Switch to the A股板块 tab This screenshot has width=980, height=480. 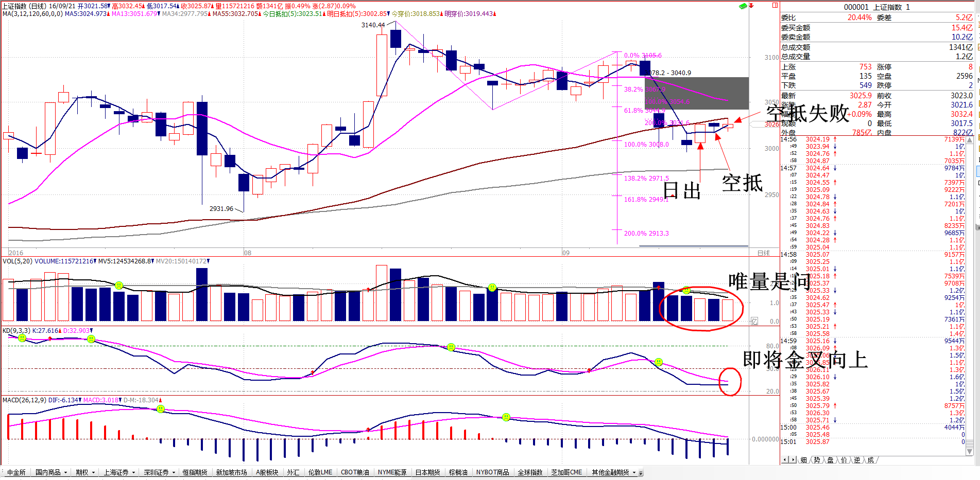point(267,472)
